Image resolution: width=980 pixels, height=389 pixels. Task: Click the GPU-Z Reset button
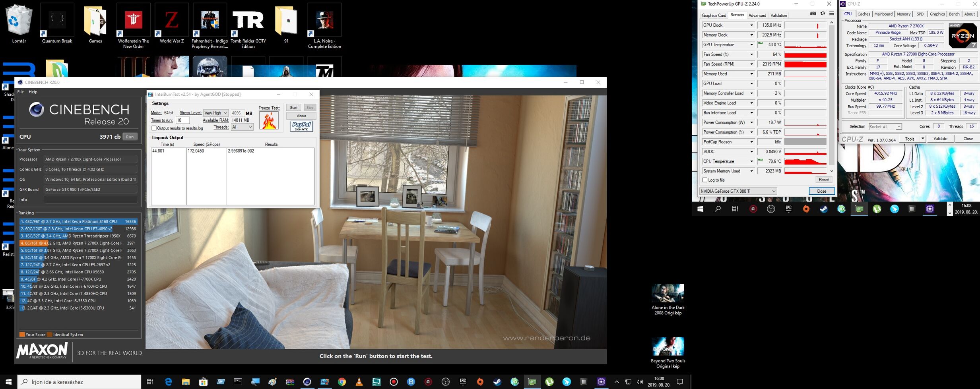[x=824, y=180]
